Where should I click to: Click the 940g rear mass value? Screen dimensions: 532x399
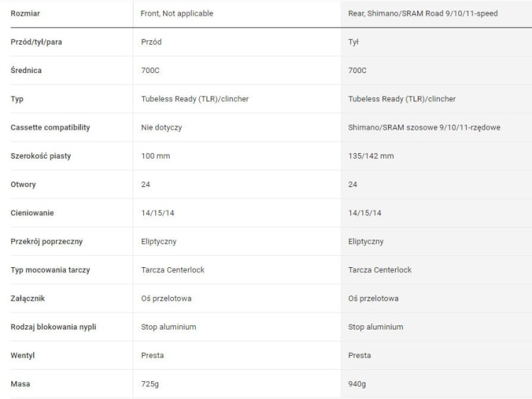(x=357, y=383)
